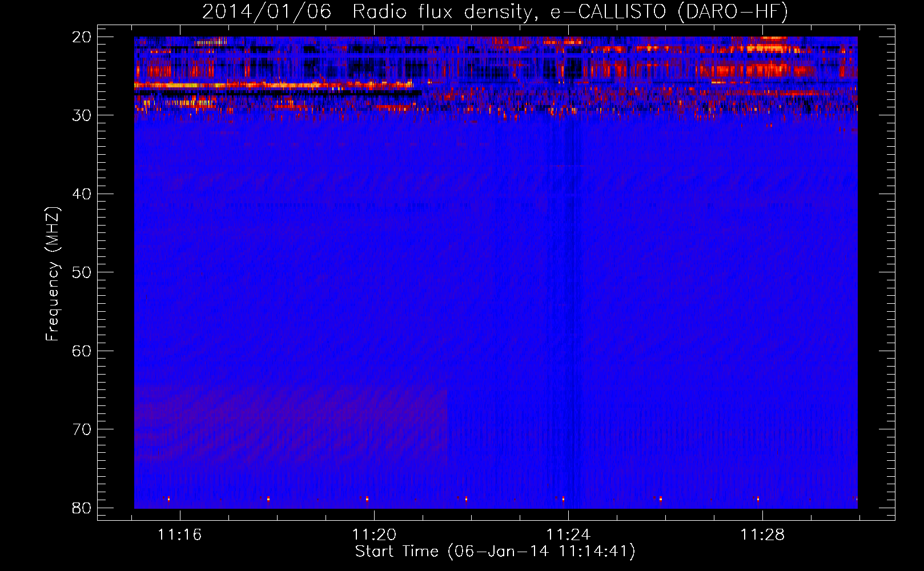
Task: Click the 'Frequency (MHZ)' axis label
Action: (x=53, y=274)
